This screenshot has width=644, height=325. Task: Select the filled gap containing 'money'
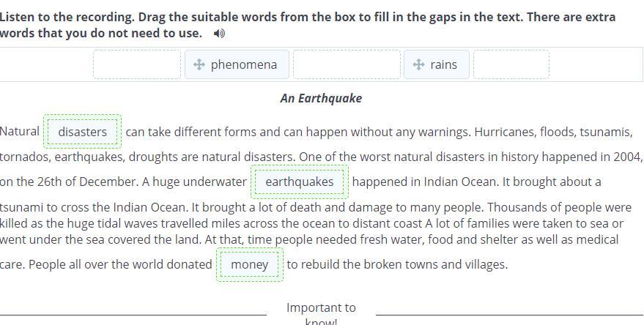click(x=250, y=265)
